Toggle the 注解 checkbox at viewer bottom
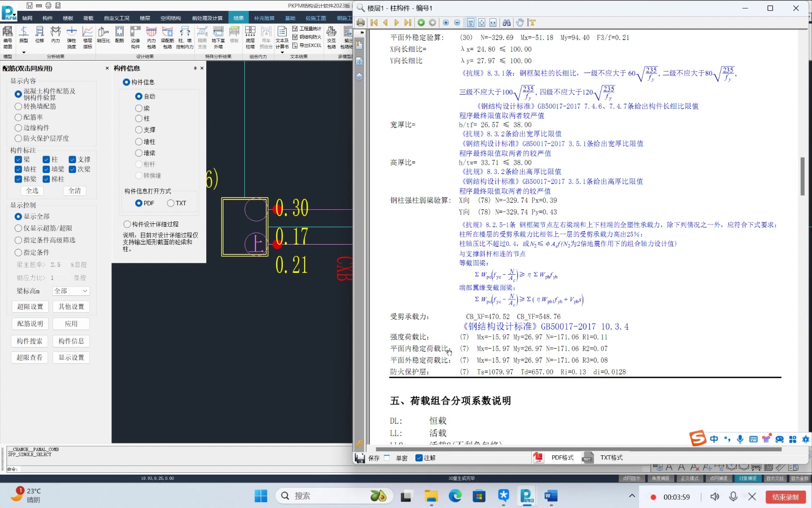Viewport: 812px width, 508px height. coord(418,458)
